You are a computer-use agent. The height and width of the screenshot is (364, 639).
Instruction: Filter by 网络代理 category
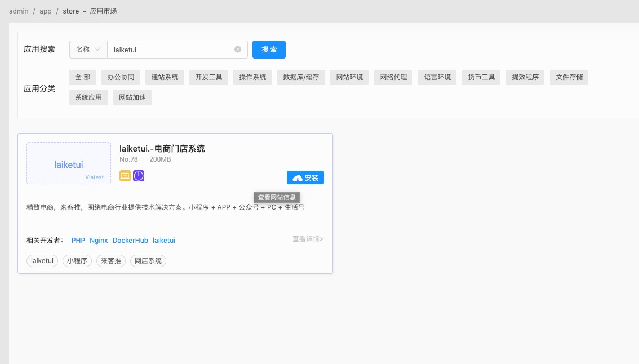pyautogui.click(x=394, y=77)
